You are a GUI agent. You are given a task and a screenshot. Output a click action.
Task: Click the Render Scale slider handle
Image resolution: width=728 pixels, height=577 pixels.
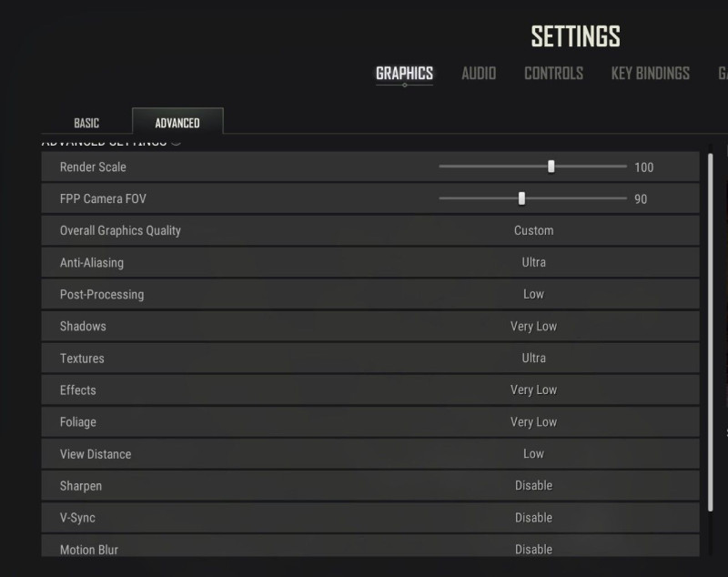pos(551,167)
